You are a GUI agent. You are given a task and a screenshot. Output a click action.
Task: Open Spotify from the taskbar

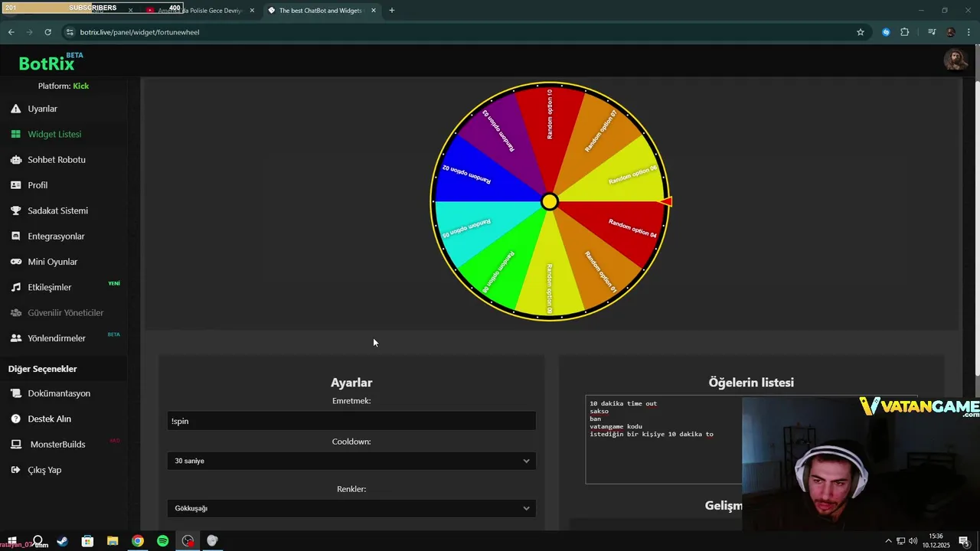[x=162, y=541]
